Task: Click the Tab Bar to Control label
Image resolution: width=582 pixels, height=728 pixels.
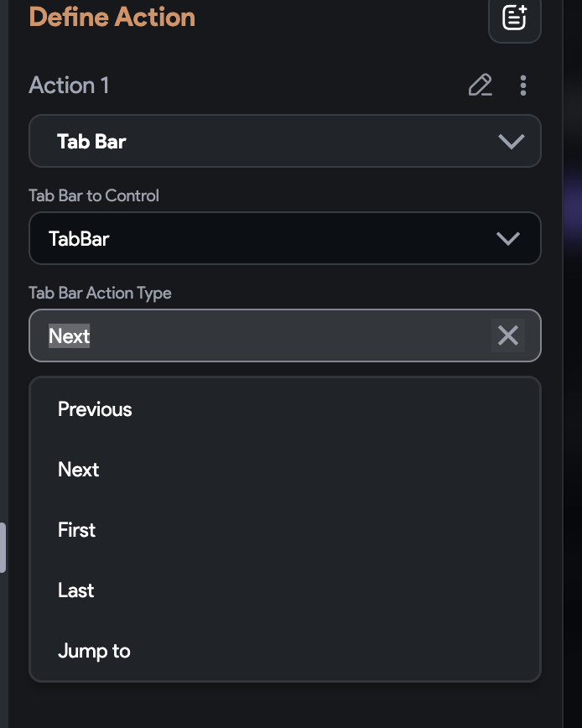Action: click(94, 195)
